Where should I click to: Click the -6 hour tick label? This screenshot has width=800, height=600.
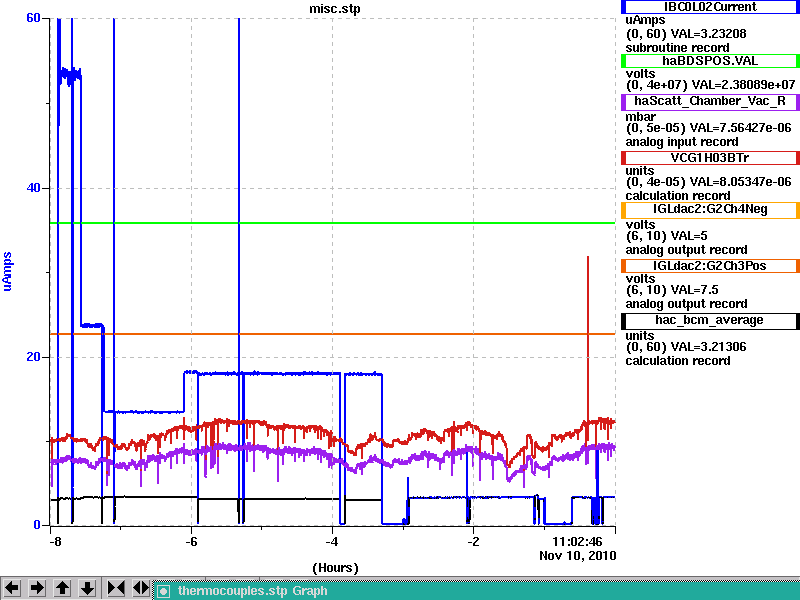(x=191, y=541)
